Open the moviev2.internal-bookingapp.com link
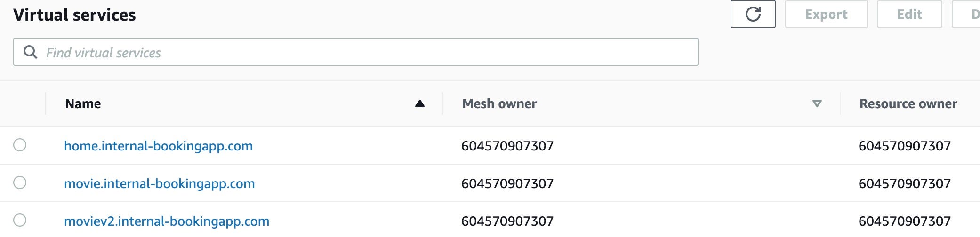The height and width of the screenshot is (237, 980). coord(167,221)
